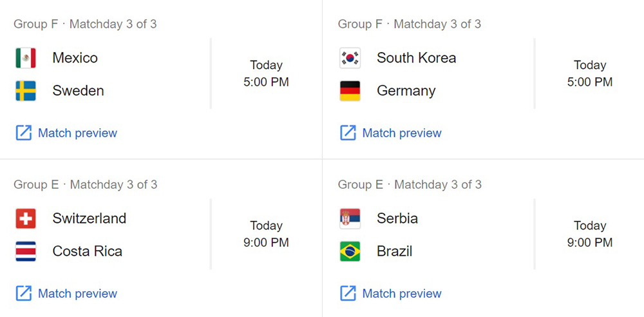Click the South Korea flag icon
The height and width of the screenshot is (317, 644).
click(x=350, y=58)
